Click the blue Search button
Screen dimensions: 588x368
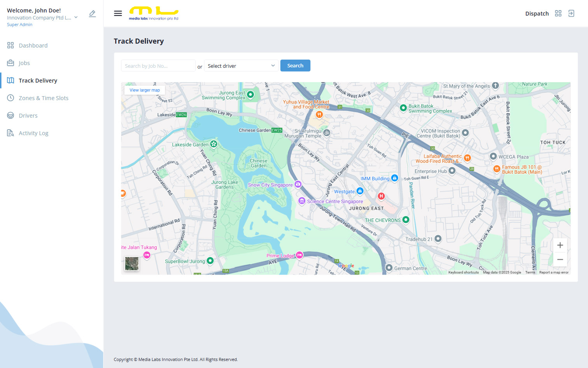pyautogui.click(x=295, y=65)
